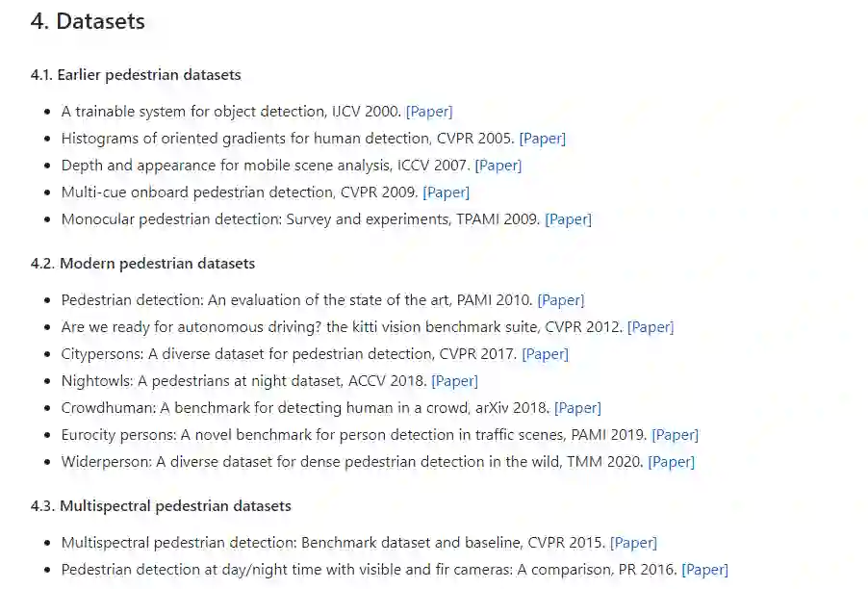Open Paper link for trainable object detection system

pos(429,112)
